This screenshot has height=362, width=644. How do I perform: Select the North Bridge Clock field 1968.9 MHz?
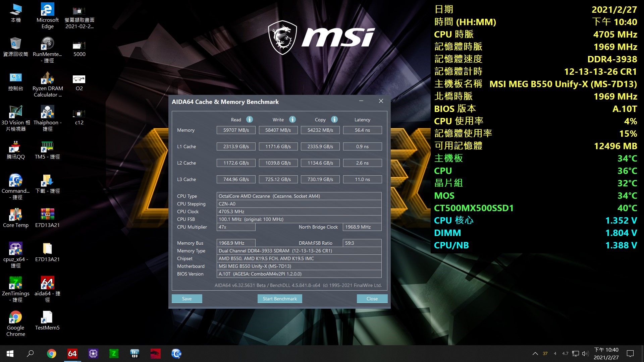[362, 227]
